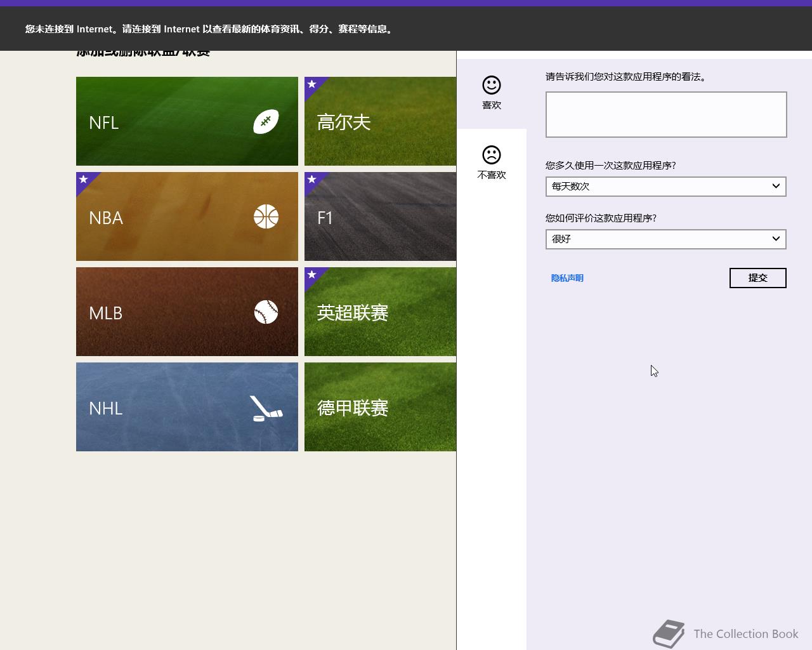Viewport: 812px width, 650px height.
Task: Click the baseball icon on MLB tile
Action: 266,312
